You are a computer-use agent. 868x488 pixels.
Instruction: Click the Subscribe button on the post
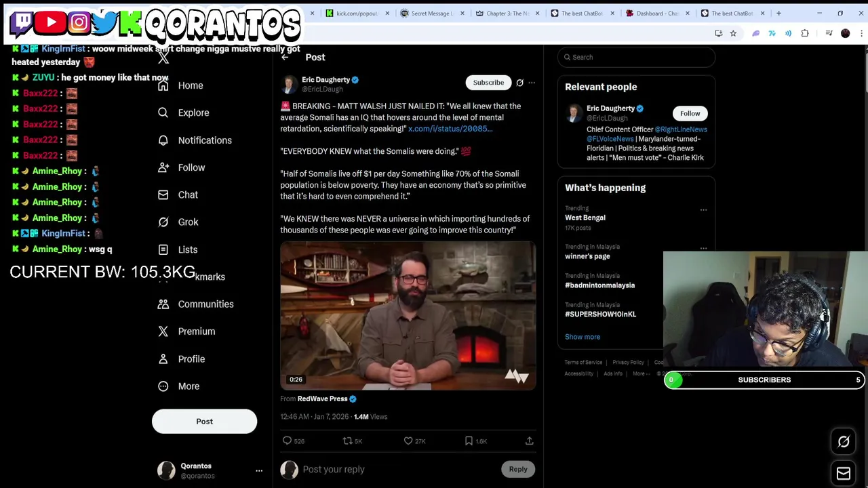coord(488,83)
